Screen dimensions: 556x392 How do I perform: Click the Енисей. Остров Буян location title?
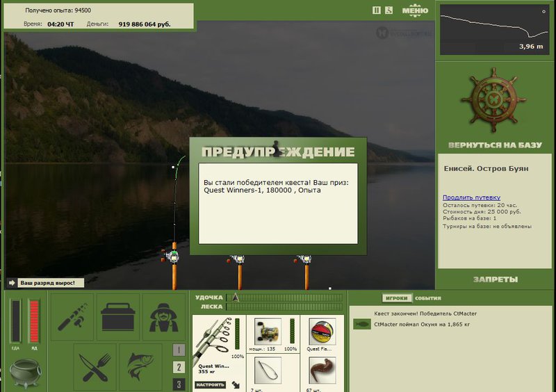tap(486, 168)
